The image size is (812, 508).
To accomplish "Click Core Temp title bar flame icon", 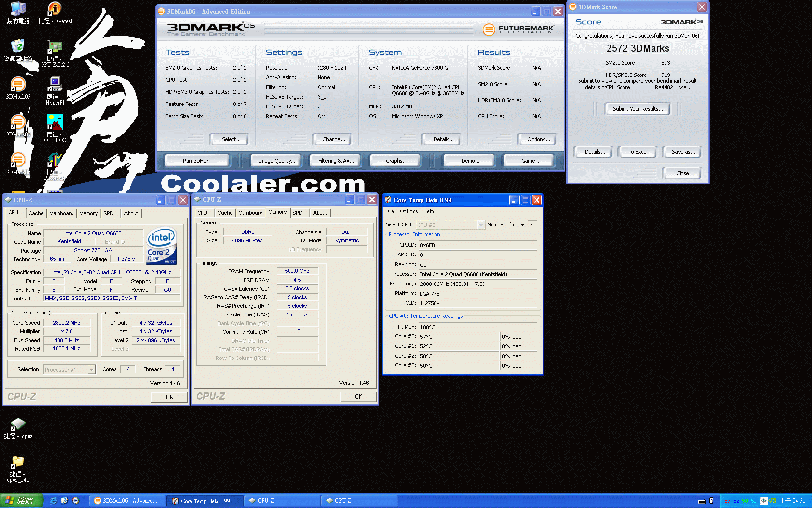I will [x=388, y=200].
